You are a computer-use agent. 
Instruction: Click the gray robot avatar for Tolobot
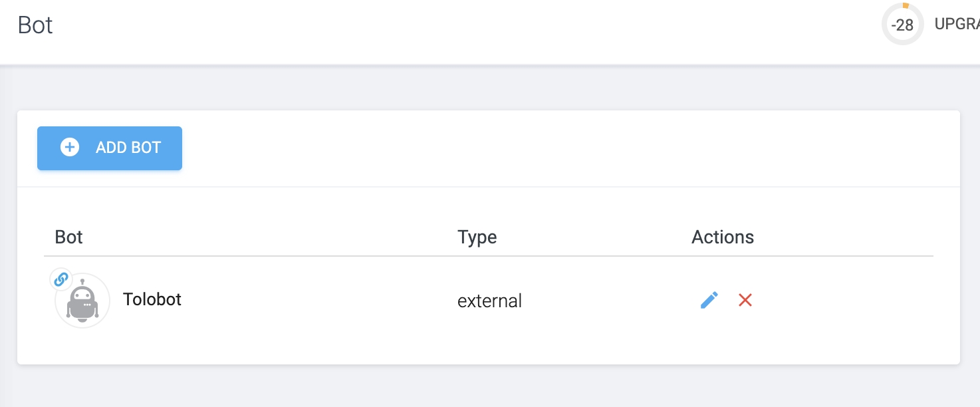point(83,303)
